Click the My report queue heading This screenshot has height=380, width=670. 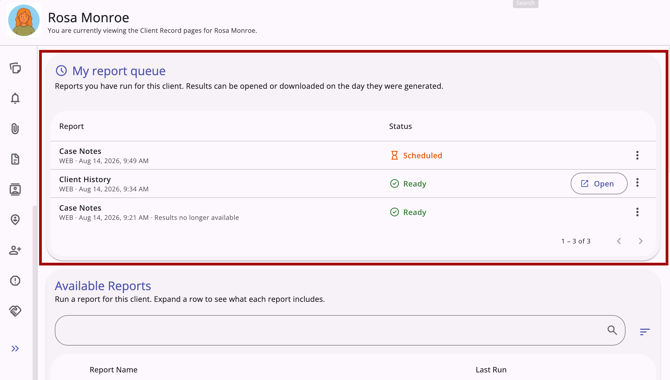119,71
